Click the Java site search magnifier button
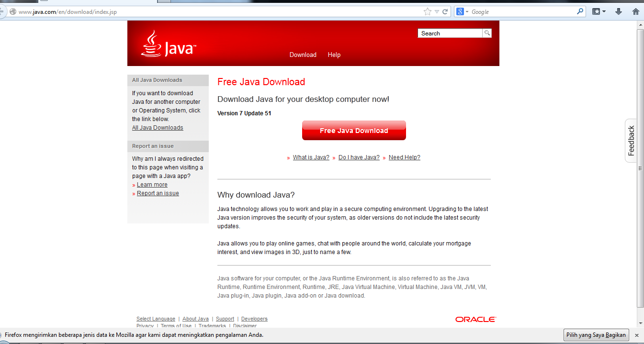 (x=487, y=33)
